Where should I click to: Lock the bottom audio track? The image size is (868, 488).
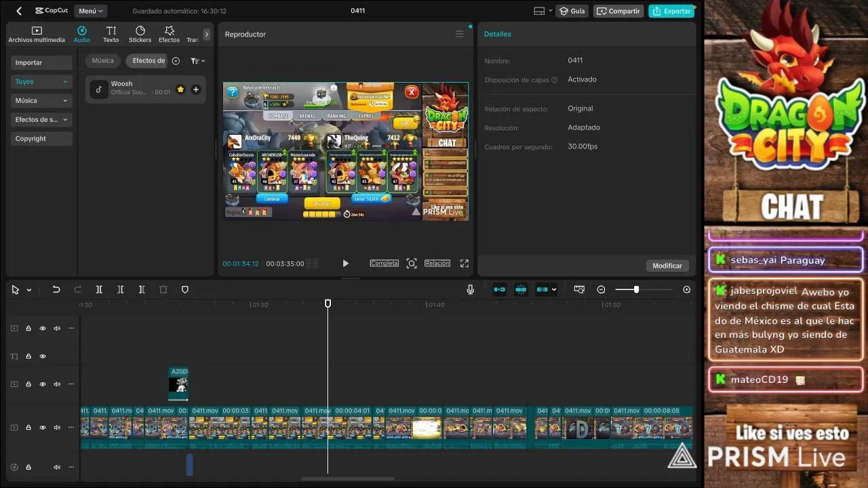pyautogui.click(x=28, y=467)
